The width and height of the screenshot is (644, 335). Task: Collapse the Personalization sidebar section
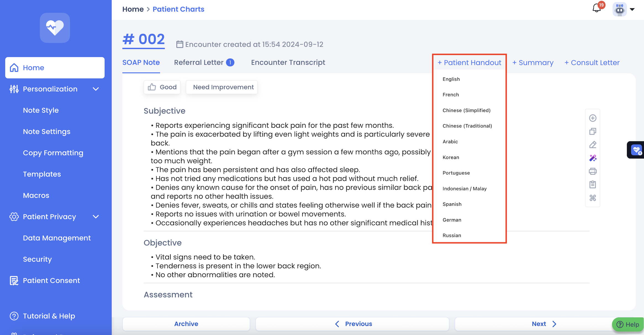click(x=96, y=89)
